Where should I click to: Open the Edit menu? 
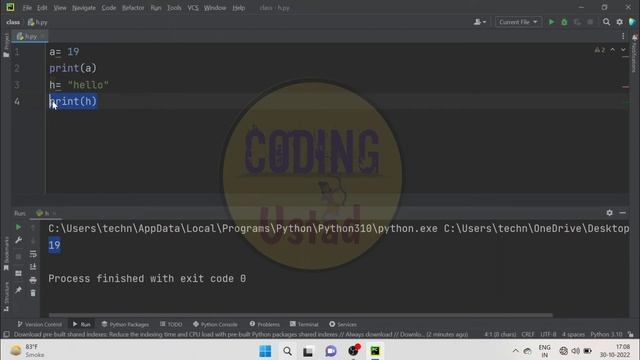[42, 8]
